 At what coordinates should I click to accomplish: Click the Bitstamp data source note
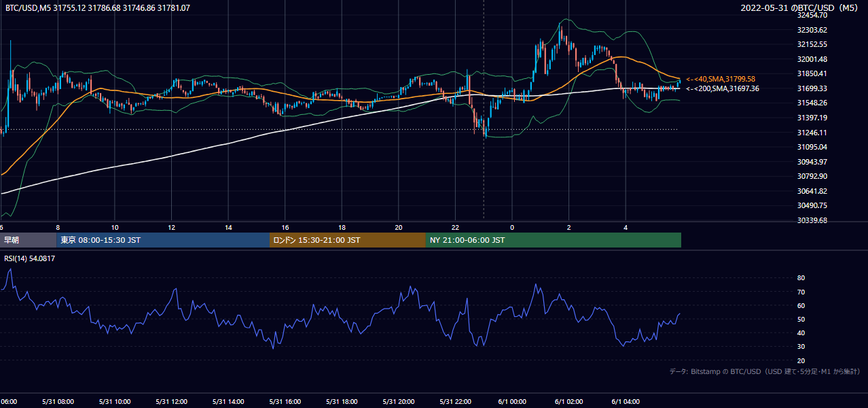tap(765, 371)
